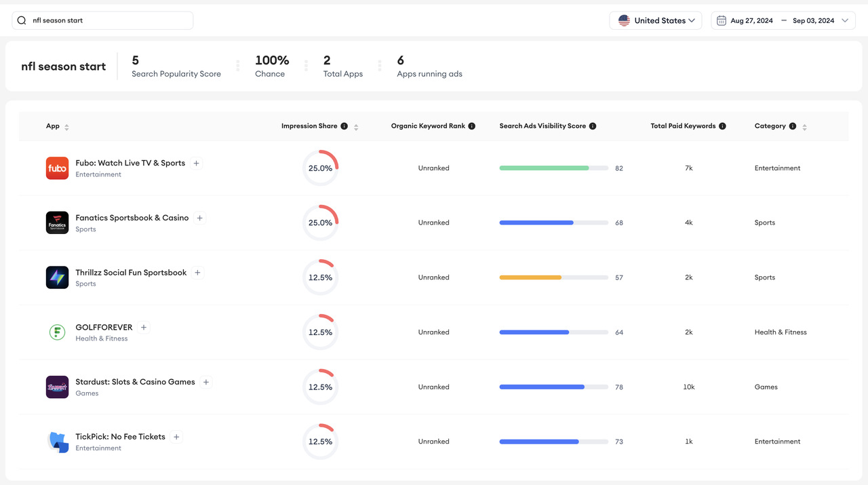Click TickPick's 1k paid keywords value
868x485 pixels.
[x=688, y=442]
